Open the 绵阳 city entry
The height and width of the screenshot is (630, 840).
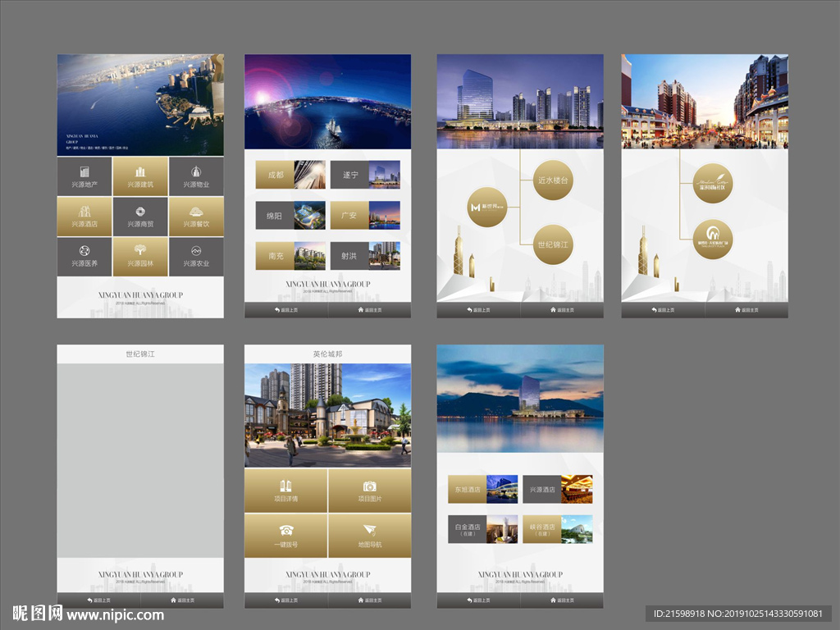[x=290, y=216]
